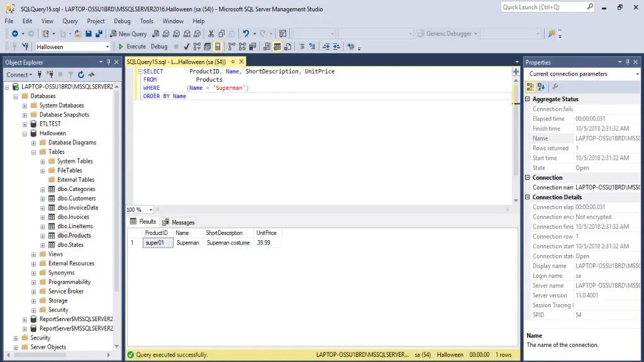Image resolution: width=644 pixels, height=362 pixels.
Task: Open the Connect dropdown in Object Explorer
Action: pos(19,75)
